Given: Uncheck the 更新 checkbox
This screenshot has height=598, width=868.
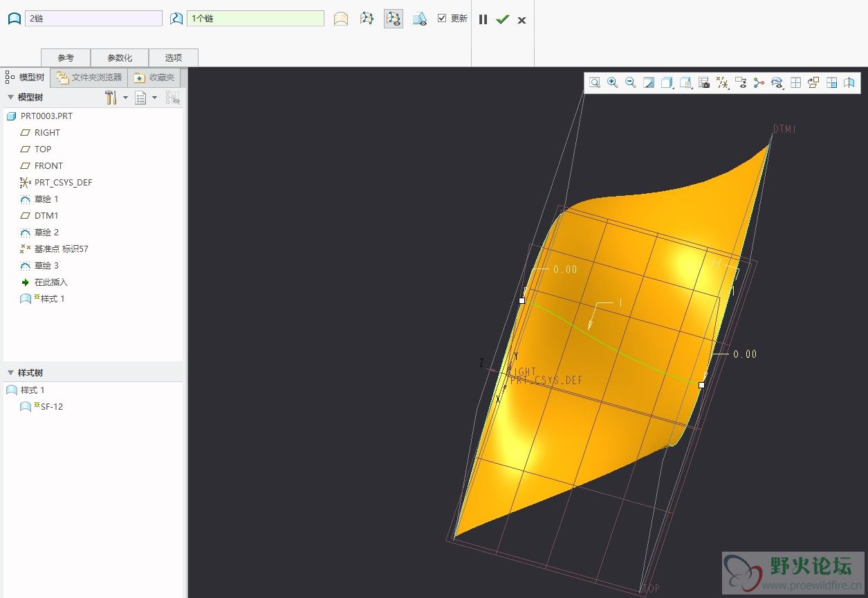Looking at the screenshot, I should pos(442,18).
